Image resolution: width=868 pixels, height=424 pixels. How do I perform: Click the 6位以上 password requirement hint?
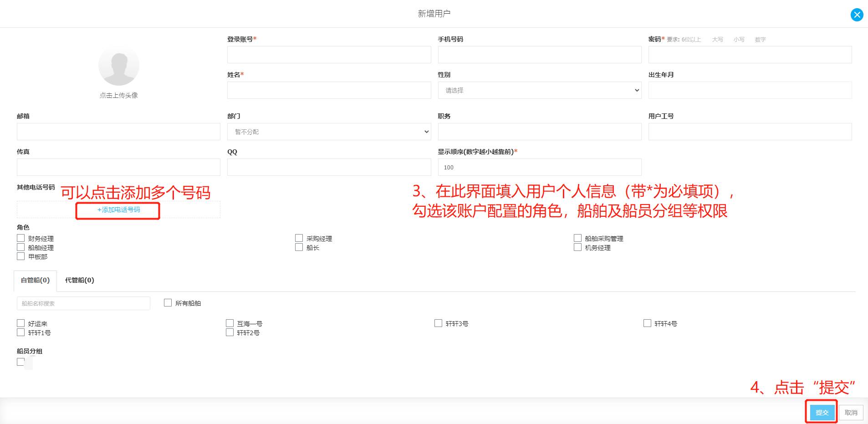(691, 40)
